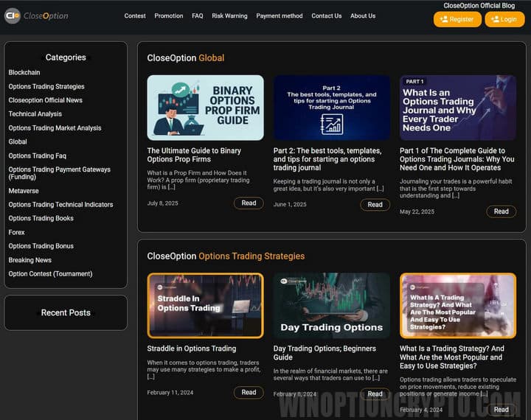Click the Register button
Image resolution: width=531 pixels, height=420 pixels.
tap(457, 19)
